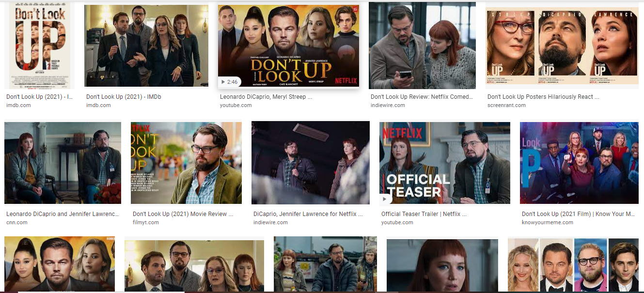Open the dark outdoor scene thumbnail from Indiewire
The width and height of the screenshot is (644, 293).
tap(311, 163)
